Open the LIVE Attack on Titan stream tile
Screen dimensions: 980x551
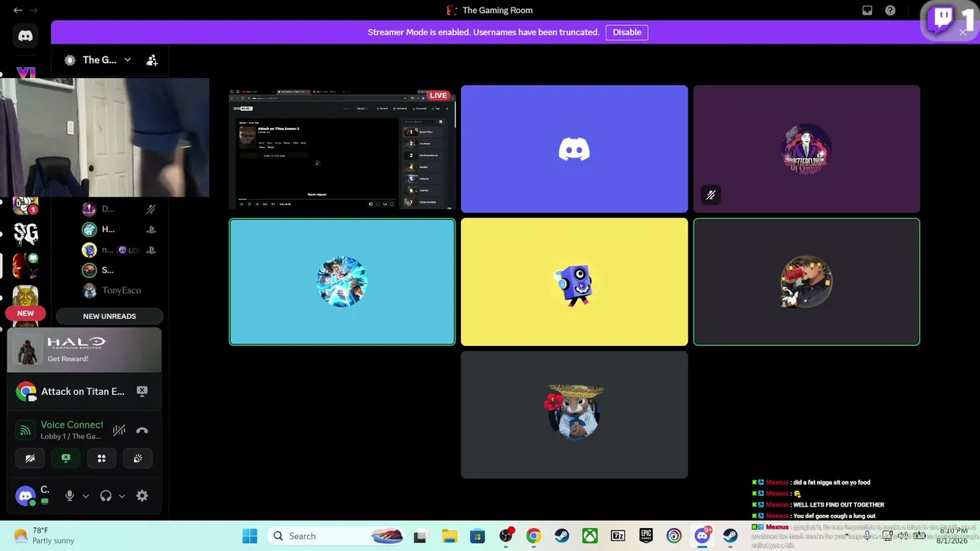pos(342,148)
